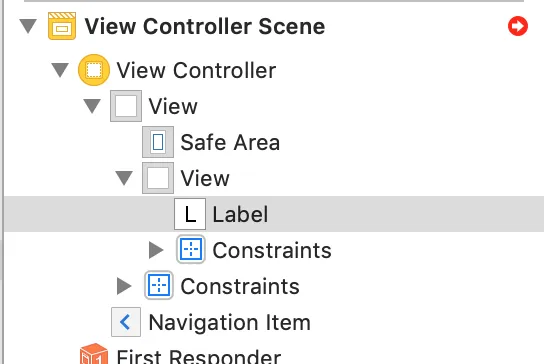
Task: Click the orange First Responder cube icon
Action: tap(94, 354)
